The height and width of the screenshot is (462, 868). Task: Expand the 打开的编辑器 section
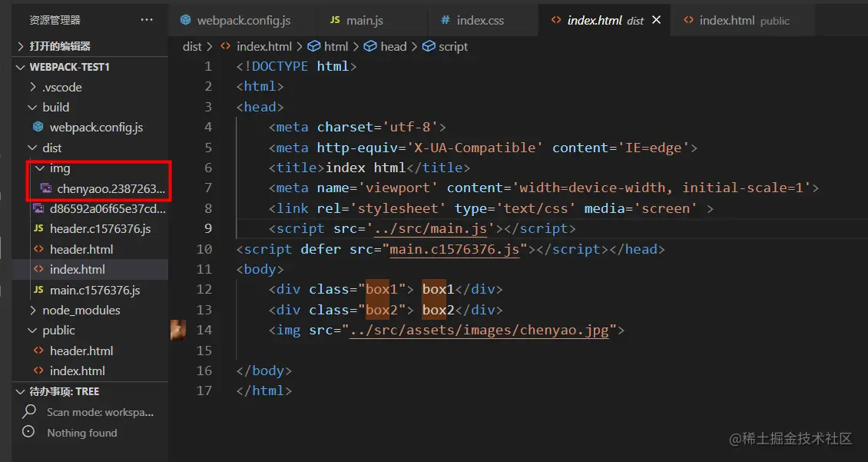pos(90,46)
